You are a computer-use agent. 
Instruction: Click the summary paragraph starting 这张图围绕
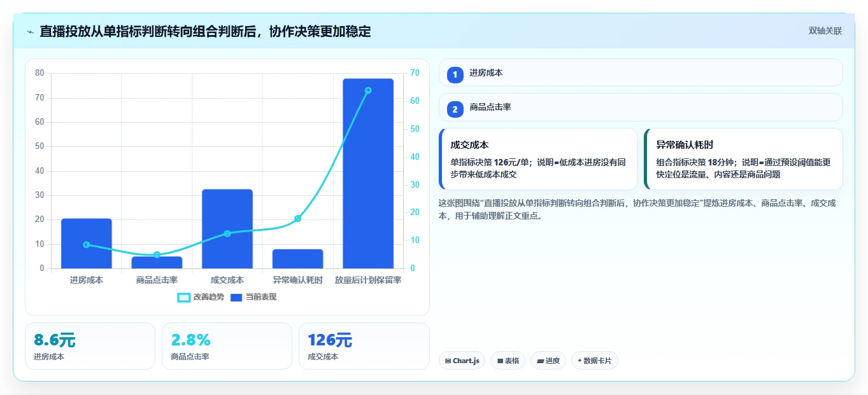pos(639,209)
